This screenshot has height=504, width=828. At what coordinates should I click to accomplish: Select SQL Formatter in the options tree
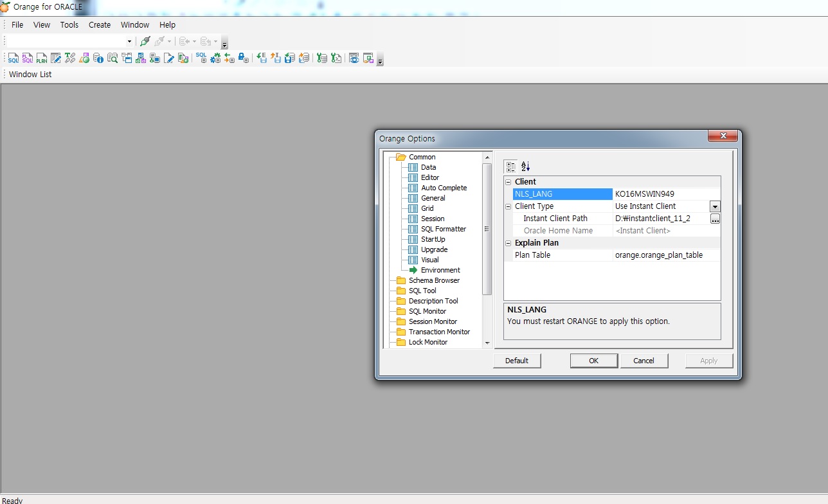[443, 229]
